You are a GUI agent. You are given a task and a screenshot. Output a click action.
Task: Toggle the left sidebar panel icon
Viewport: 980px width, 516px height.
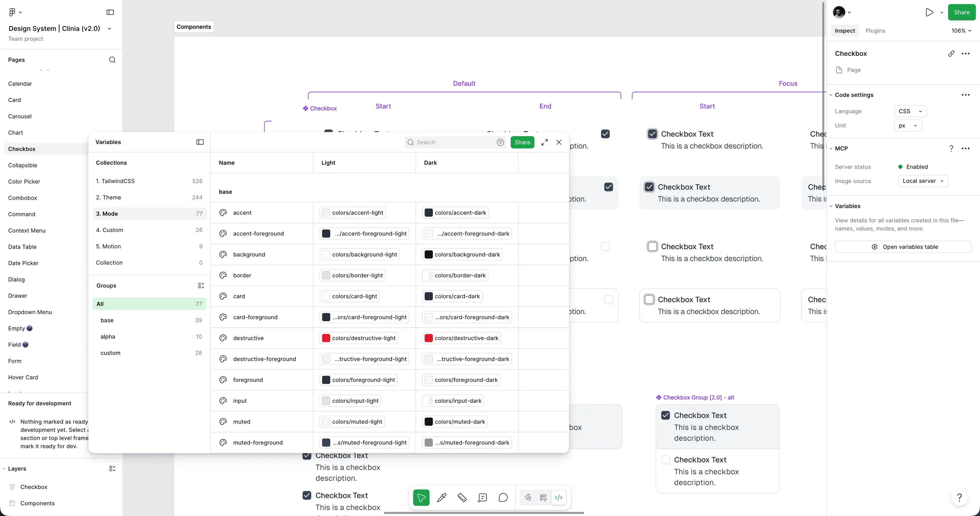[x=110, y=12]
